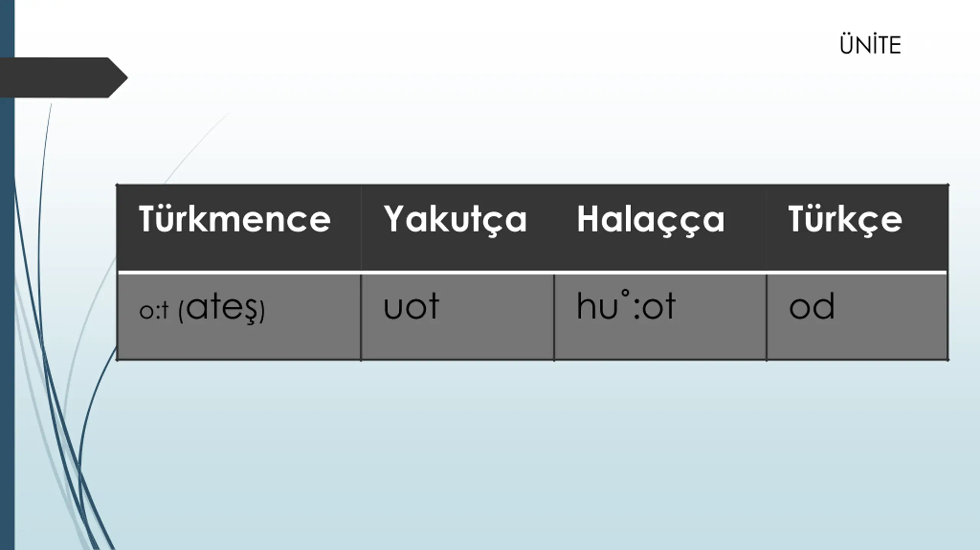The height and width of the screenshot is (550, 980).
Task: Click the Türkçe column header
Action: [x=845, y=220]
